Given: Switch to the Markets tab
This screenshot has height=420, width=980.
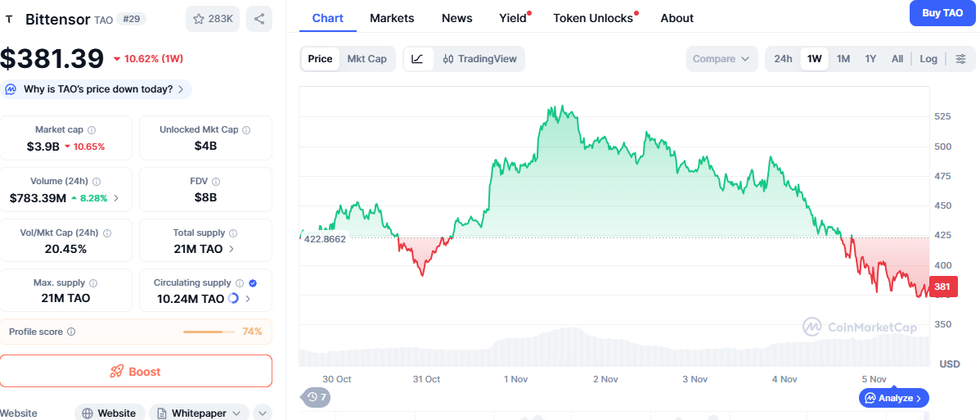Looking at the screenshot, I should click(x=392, y=18).
